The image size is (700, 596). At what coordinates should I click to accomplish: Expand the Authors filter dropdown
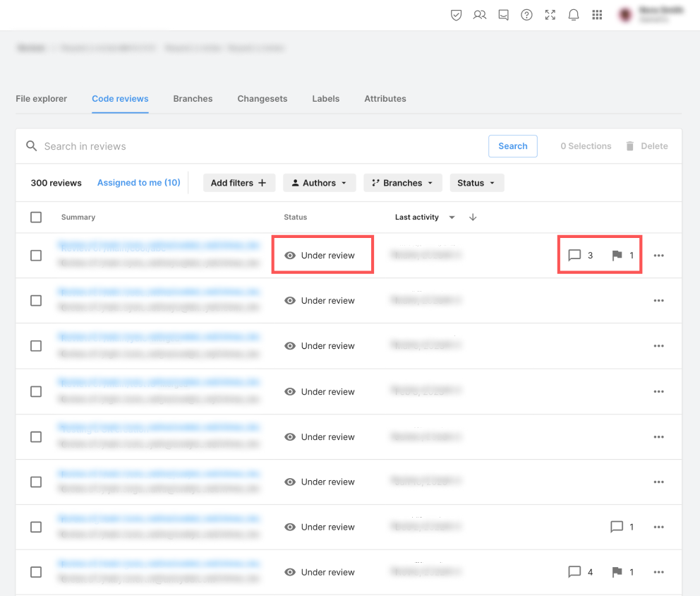point(319,183)
